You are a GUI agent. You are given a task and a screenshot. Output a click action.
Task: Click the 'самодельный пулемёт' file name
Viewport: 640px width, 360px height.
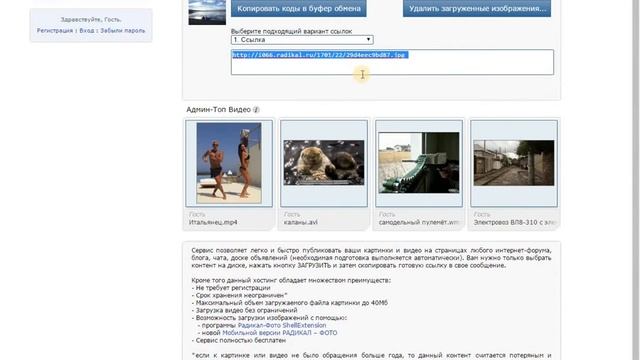pos(419,222)
